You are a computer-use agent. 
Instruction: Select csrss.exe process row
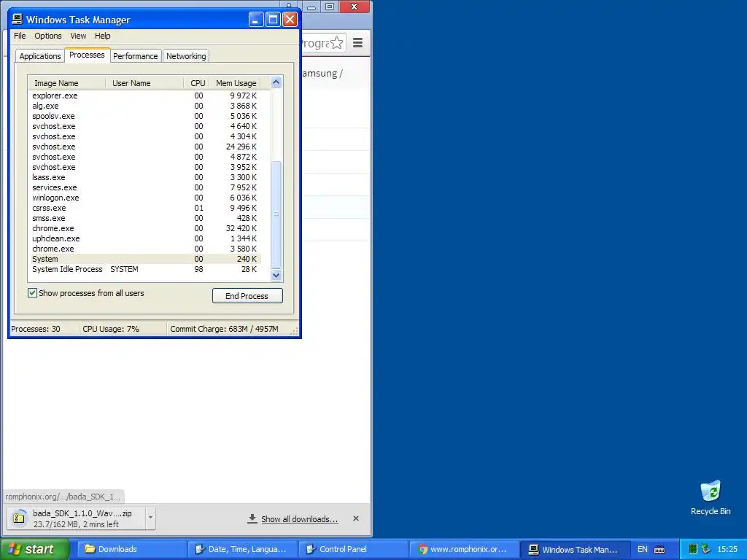point(145,208)
